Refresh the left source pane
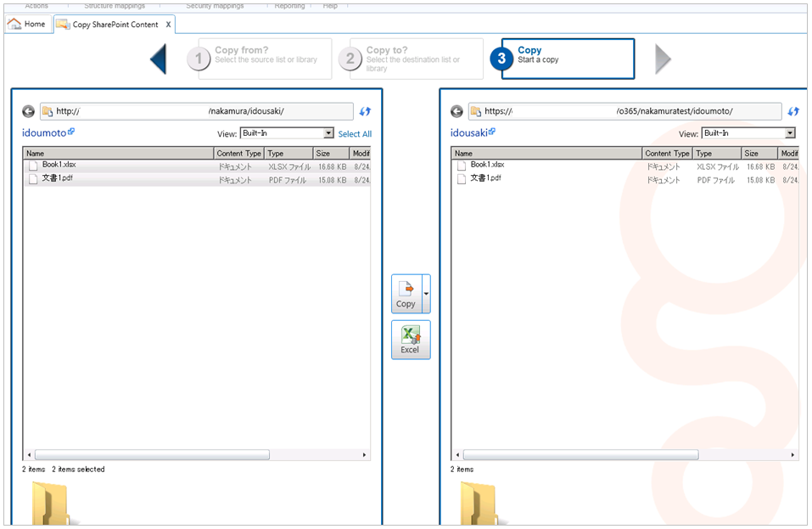The height and width of the screenshot is (529, 812). click(365, 111)
